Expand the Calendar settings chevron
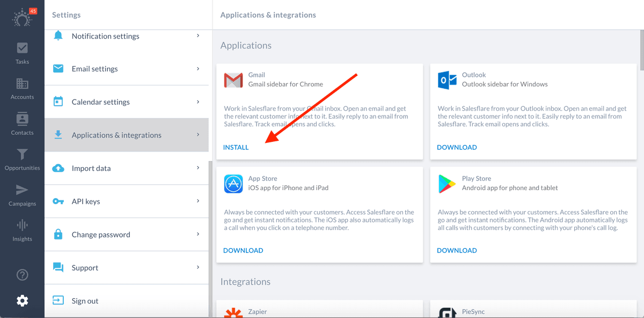This screenshot has height=318, width=644. 198,102
